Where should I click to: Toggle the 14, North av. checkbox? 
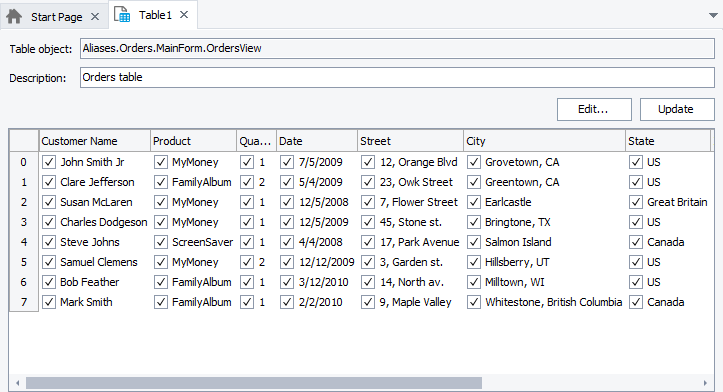[368, 282]
